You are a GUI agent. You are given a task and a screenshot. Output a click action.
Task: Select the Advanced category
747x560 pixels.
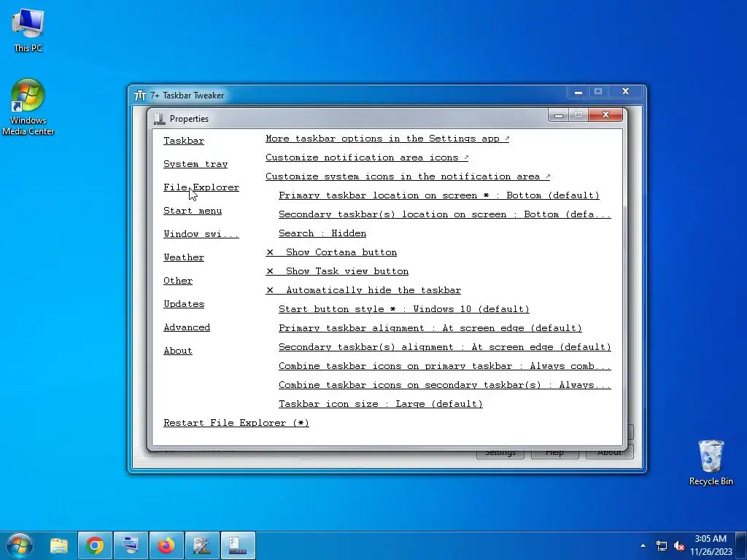(x=187, y=327)
